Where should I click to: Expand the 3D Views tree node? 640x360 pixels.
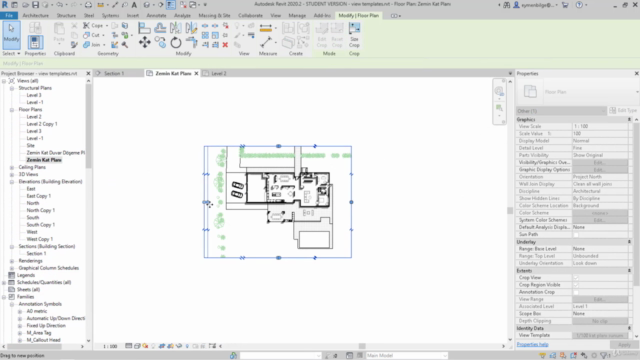click(x=12, y=175)
